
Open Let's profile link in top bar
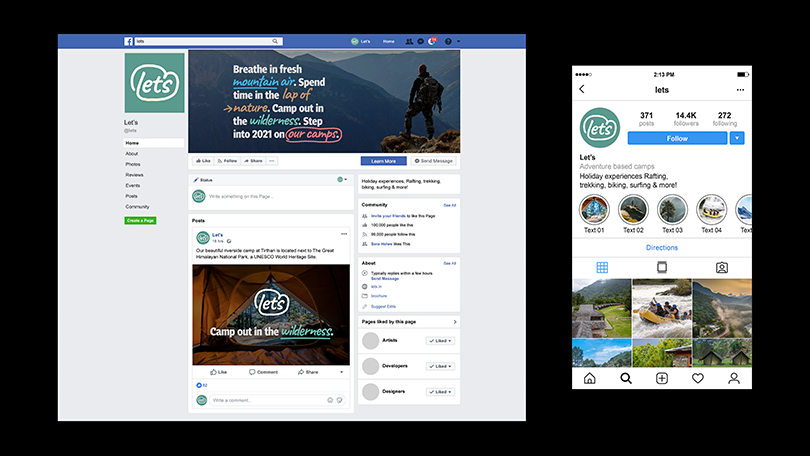click(x=361, y=41)
